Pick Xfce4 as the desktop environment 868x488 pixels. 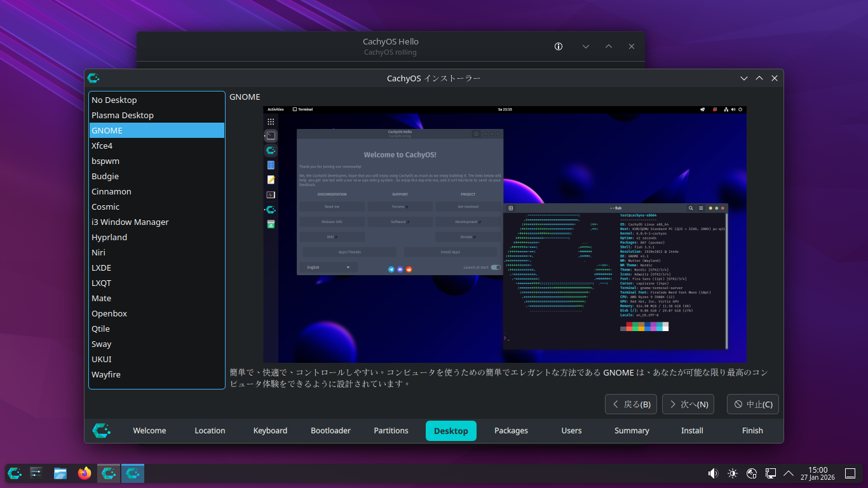point(102,146)
